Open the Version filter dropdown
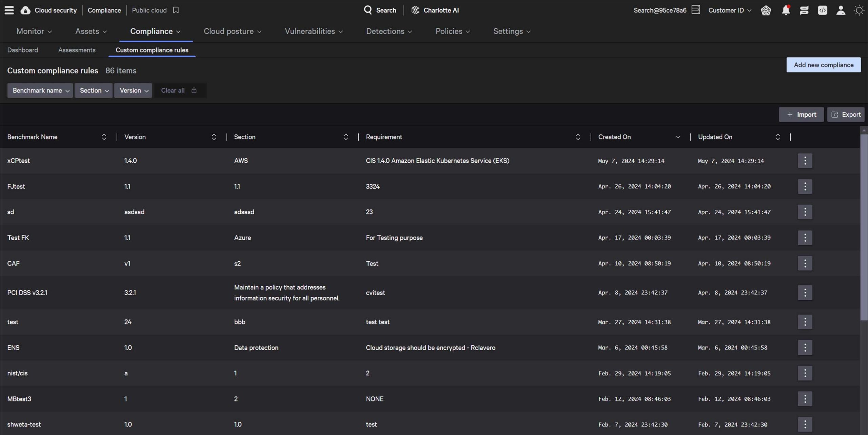The width and height of the screenshot is (868, 435). click(133, 91)
